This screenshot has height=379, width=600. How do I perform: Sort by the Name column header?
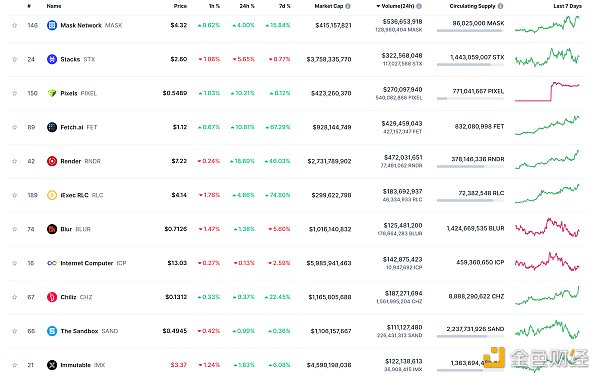coord(54,6)
